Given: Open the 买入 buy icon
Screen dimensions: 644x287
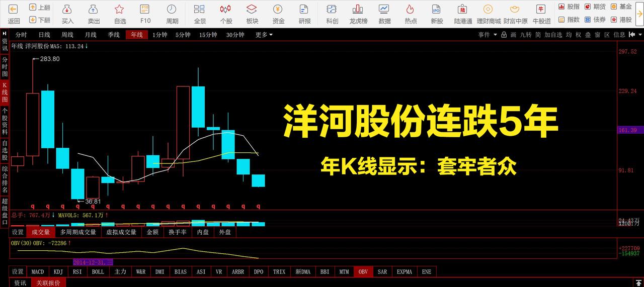Looking at the screenshot, I should pos(67,9).
